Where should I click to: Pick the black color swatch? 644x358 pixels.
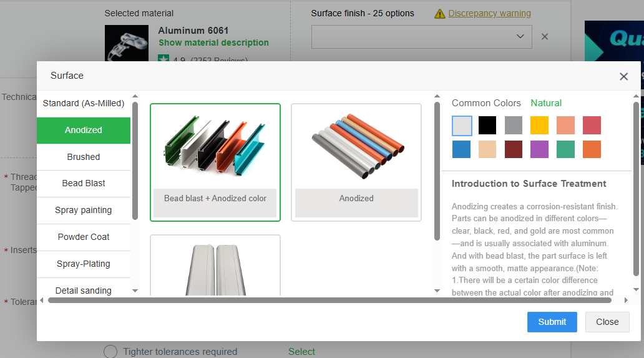pos(487,126)
